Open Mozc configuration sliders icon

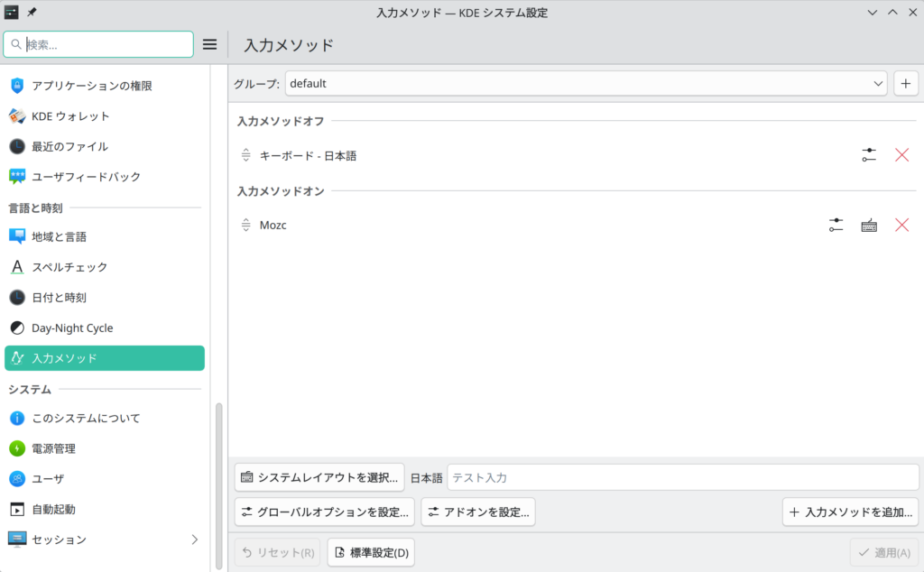pyautogui.click(x=836, y=225)
